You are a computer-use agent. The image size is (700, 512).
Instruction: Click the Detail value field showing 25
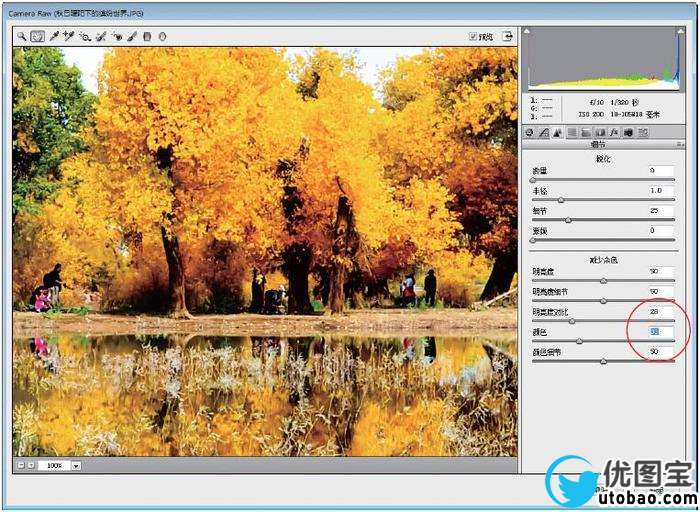tap(661, 211)
